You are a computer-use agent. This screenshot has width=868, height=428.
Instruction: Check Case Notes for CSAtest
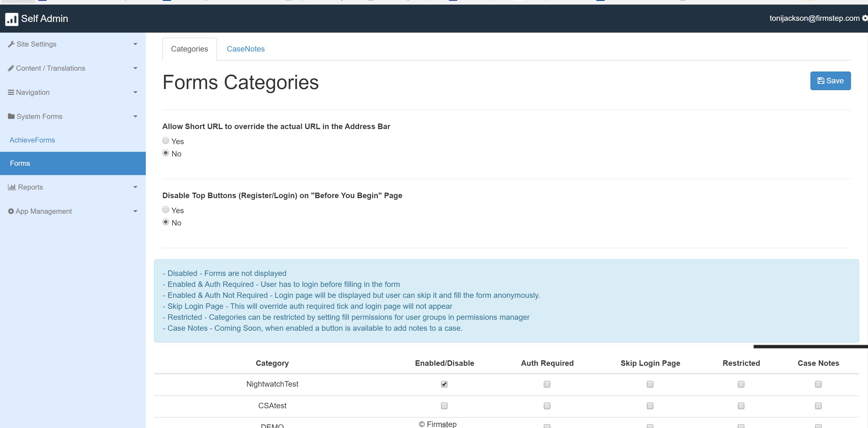[818, 406]
